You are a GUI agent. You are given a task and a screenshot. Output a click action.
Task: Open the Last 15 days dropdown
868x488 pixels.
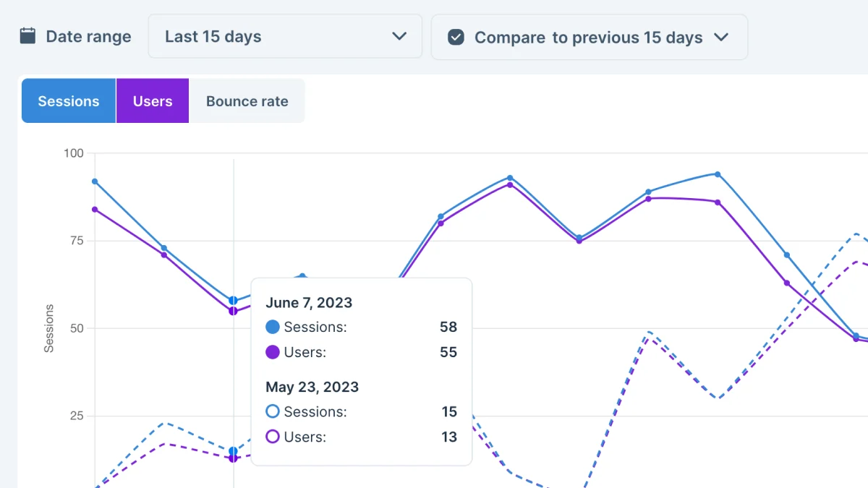(285, 37)
